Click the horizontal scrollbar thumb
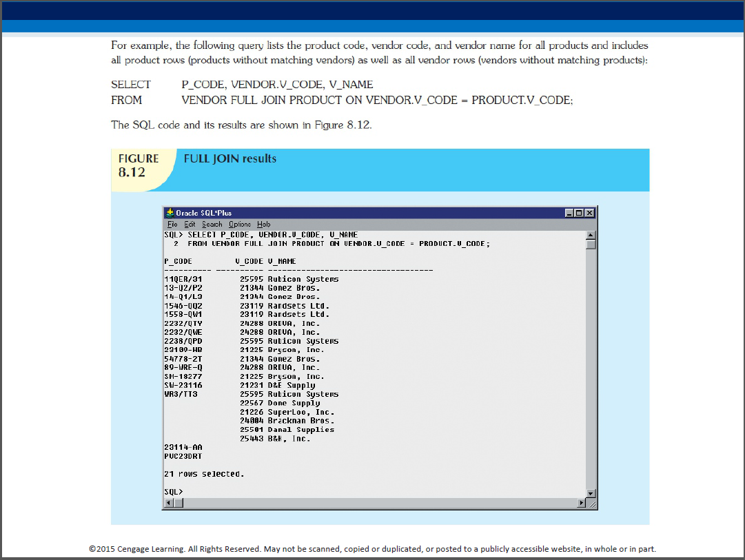The width and height of the screenshot is (745, 560). [178, 503]
